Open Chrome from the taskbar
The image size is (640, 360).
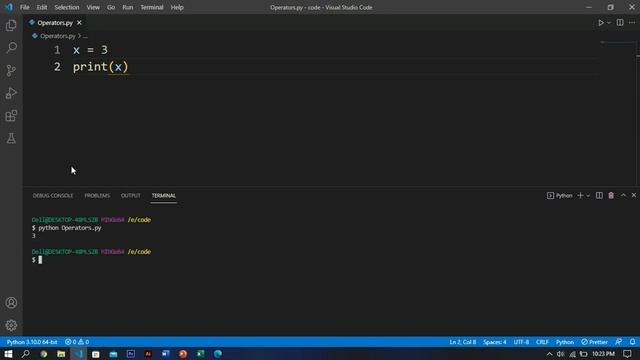[x=44, y=354]
